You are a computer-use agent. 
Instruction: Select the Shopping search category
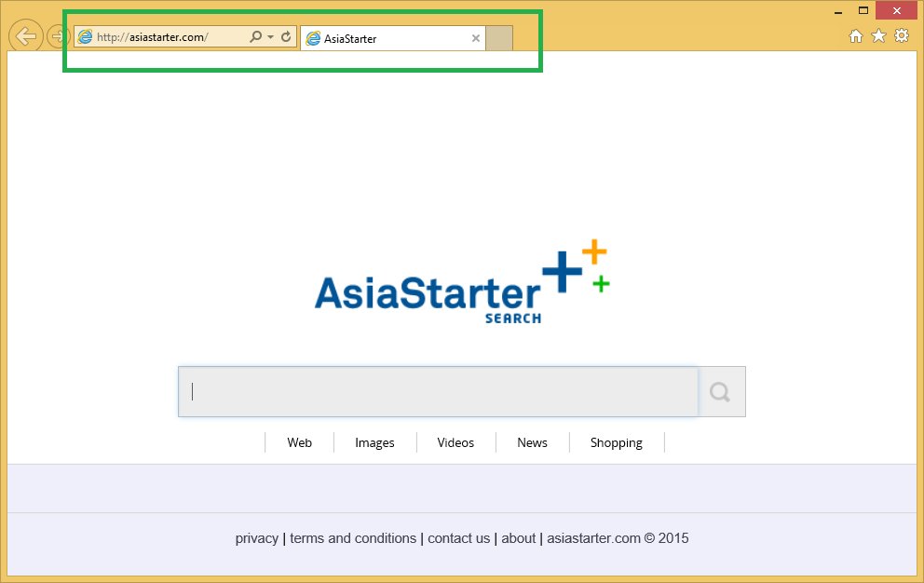click(617, 442)
